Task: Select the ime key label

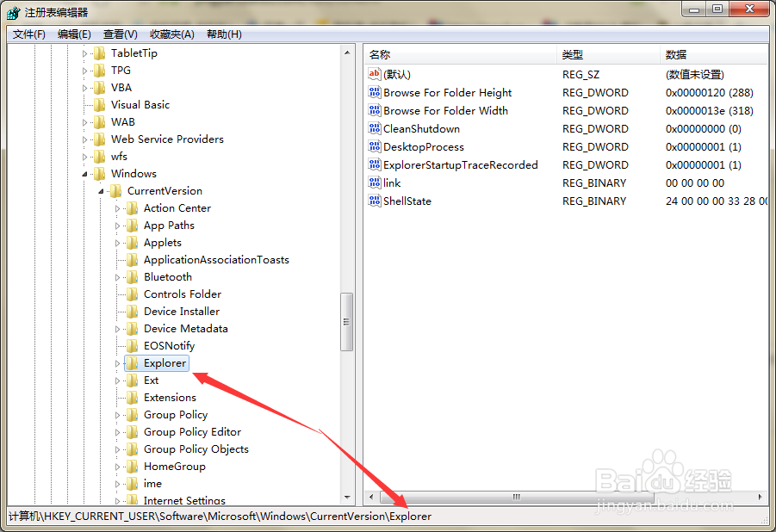Action: [x=152, y=484]
